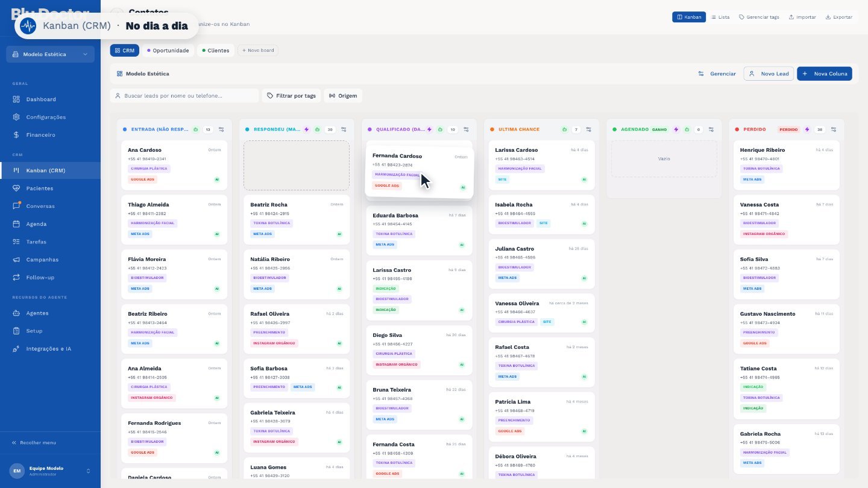The width and height of the screenshot is (868, 488).
Task: Open Configurações gear icon in sidebar
Action: [x=16, y=117]
